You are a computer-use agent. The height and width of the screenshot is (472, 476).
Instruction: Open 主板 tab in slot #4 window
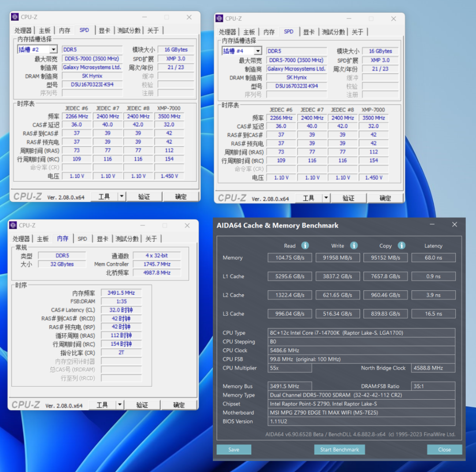249,32
